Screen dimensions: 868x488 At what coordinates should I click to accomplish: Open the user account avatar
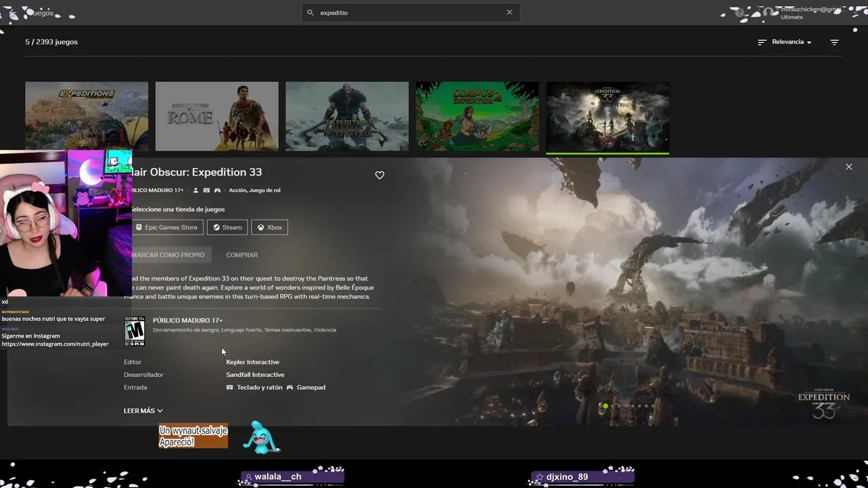pyautogui.click(x=768, y=13)
